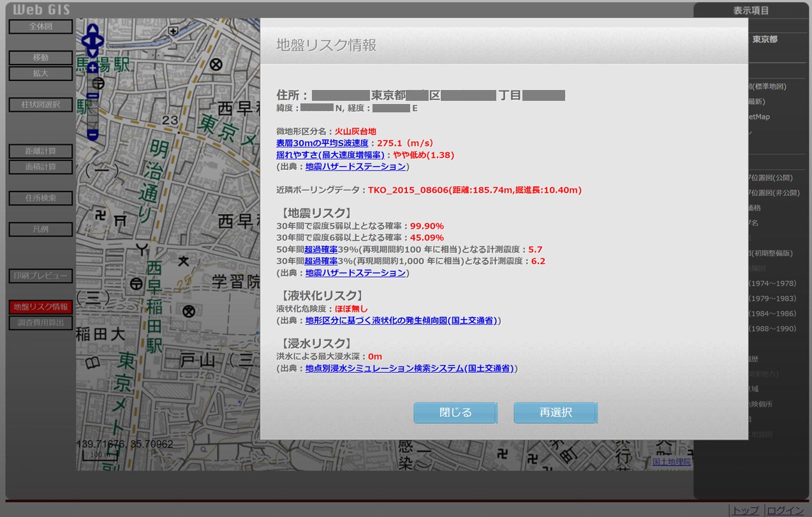
Task: Close the dialog with 閉じる
Action: point(455,413)
